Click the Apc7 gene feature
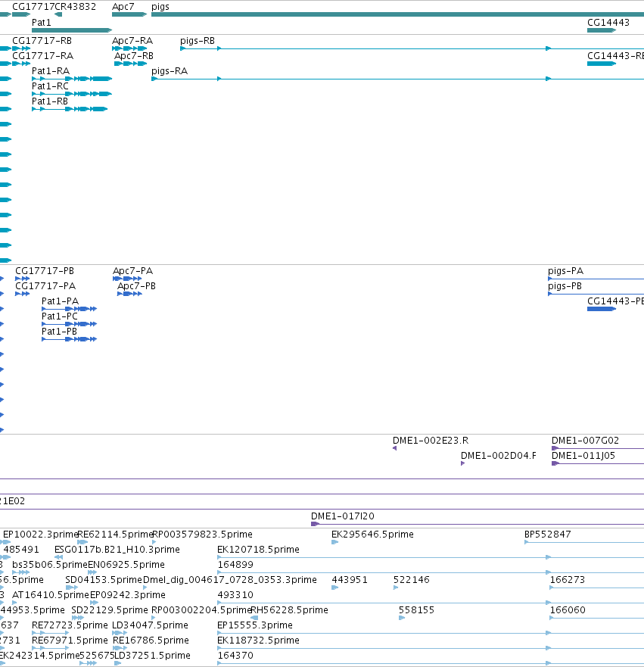The height and width of the screenshot is (667, 644). coord(129,14)
